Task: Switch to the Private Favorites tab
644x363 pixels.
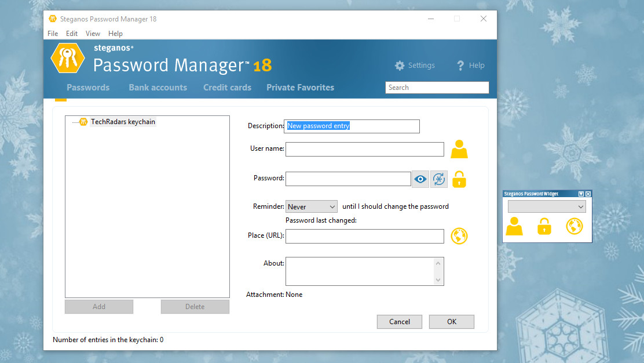Action: (300, 88)
